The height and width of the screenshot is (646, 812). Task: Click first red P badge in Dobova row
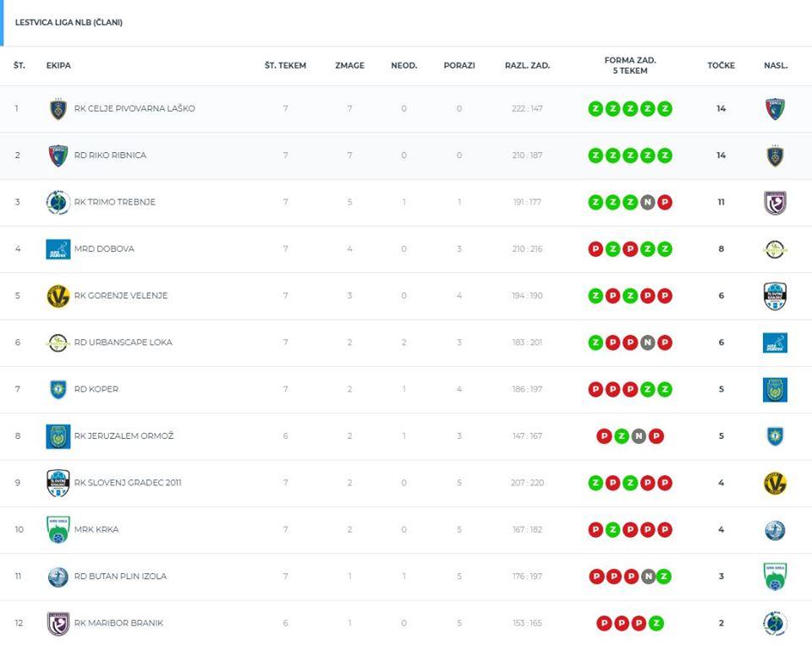595,249
